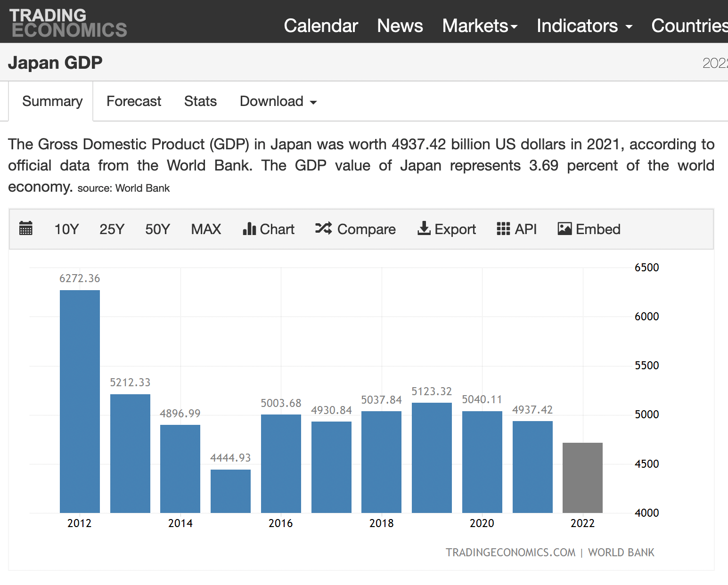The height and width of the screenshot is (585, 728).
Task: Open the Calendar page in navbar
Action: [x=321, y=26]
